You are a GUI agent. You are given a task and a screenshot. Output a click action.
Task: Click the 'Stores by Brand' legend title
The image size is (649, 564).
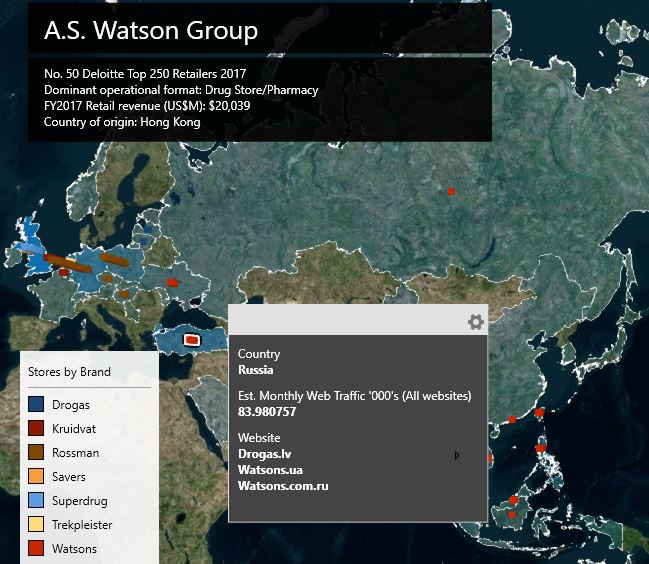click(69, 372)
